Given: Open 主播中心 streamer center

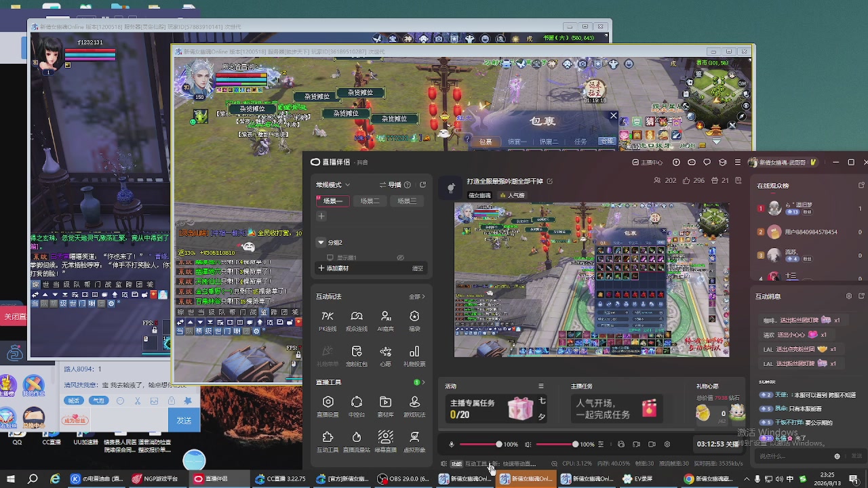Looking at the screenshot, I should pos(648,163).
